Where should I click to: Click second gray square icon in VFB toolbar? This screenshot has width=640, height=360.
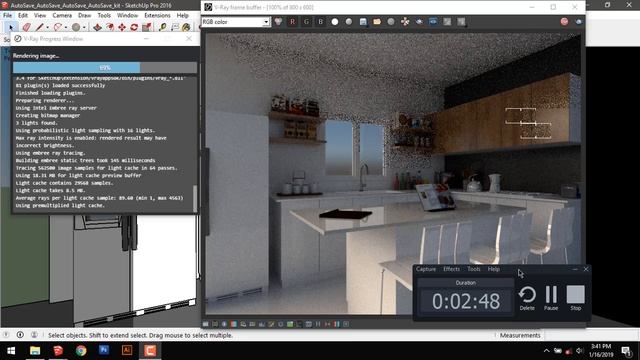coord(461,22)
